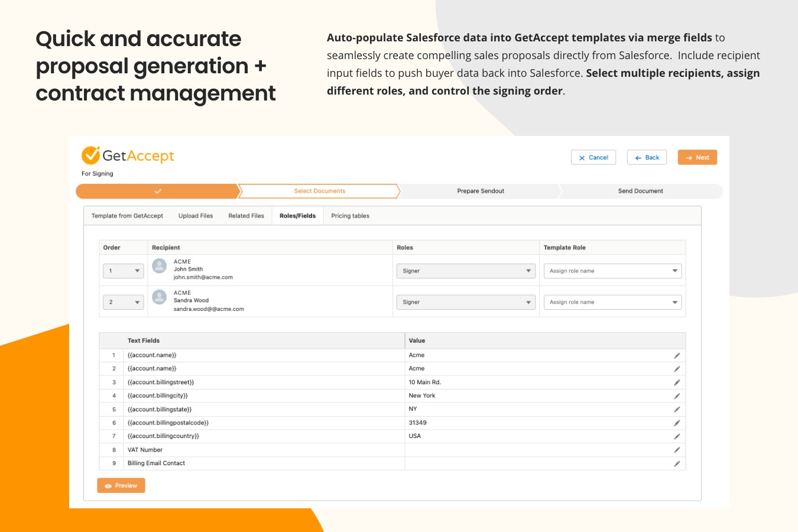Switch to the Pricing tables tab
This screenshot has width=798, height=532.
click(350, 216)
